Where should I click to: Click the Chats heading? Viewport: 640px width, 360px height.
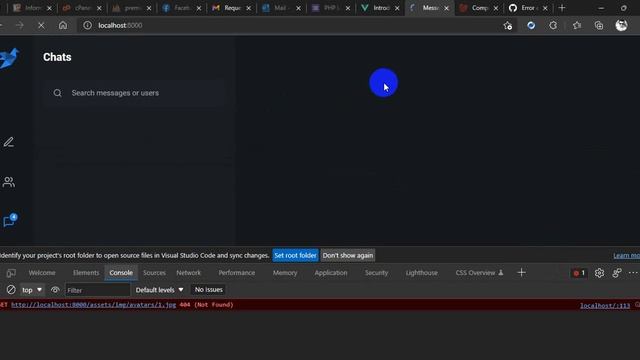(57, 57)
